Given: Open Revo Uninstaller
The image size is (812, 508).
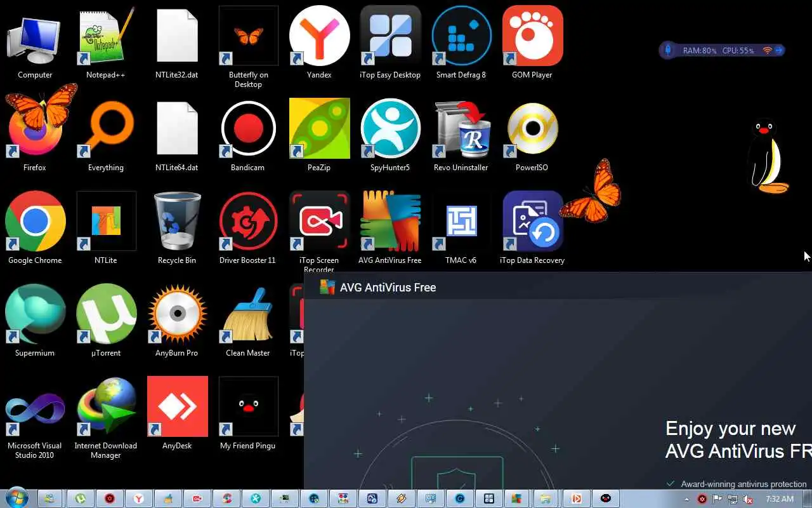Looking at the screenshot, I should click(x=461, y=135).
